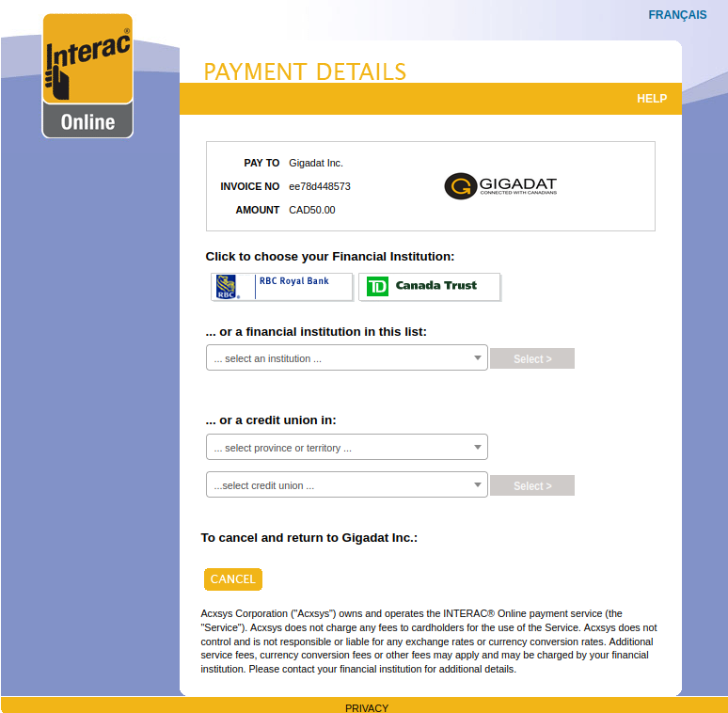This screenshot has height=713, width=728.
Task: Switch language to Français
Action: tap(677, 15)
